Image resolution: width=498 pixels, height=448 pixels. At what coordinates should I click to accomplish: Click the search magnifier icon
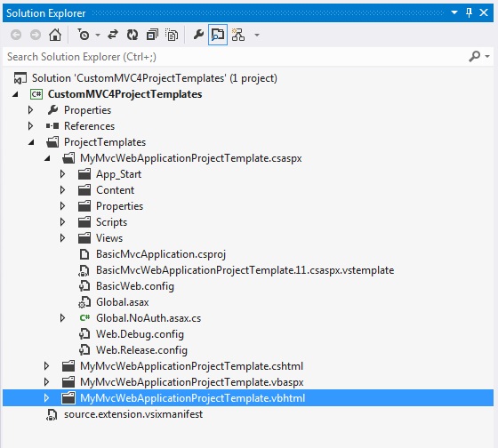point(474,57)
